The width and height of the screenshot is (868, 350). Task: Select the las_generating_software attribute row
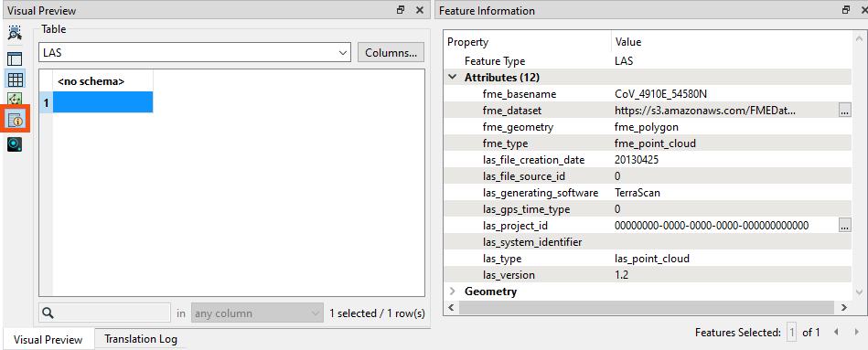[648, 193]
